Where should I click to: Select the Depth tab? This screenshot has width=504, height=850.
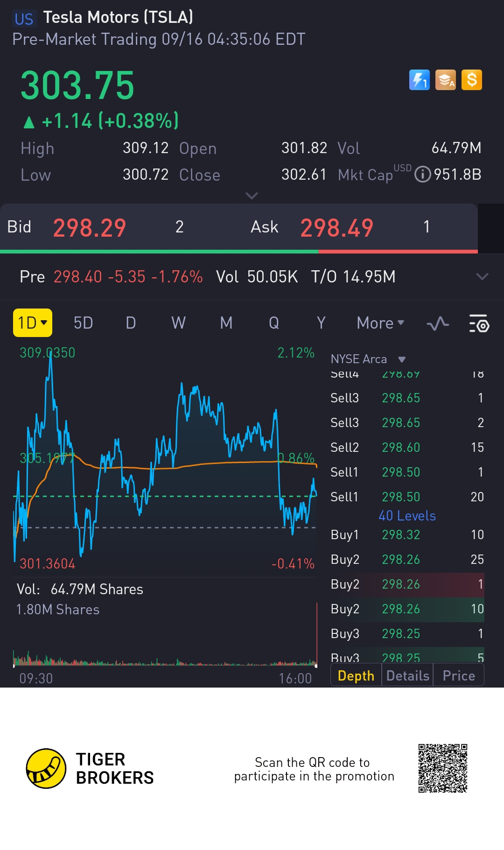[x=356, y=675]
